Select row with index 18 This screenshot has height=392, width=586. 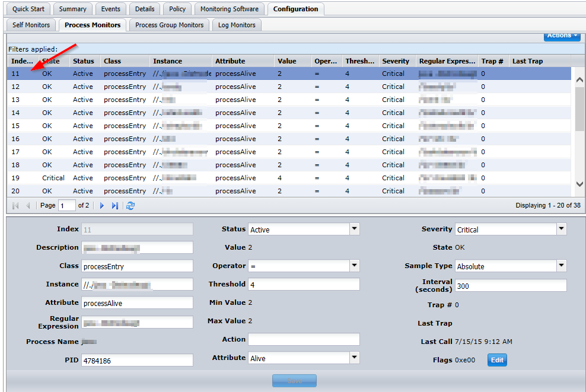[x=289, y=165]
